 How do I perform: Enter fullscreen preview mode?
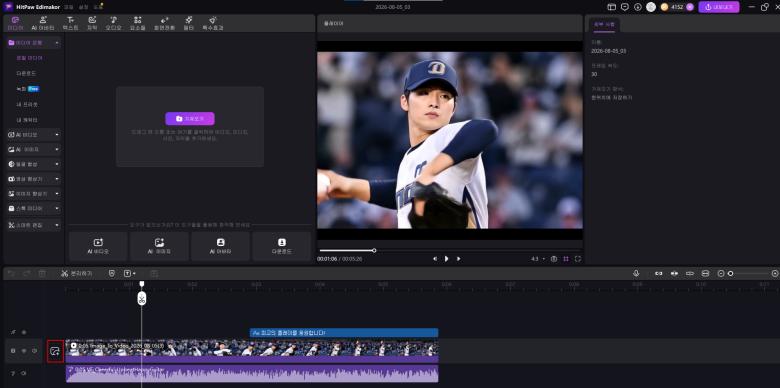coord(578,259)
